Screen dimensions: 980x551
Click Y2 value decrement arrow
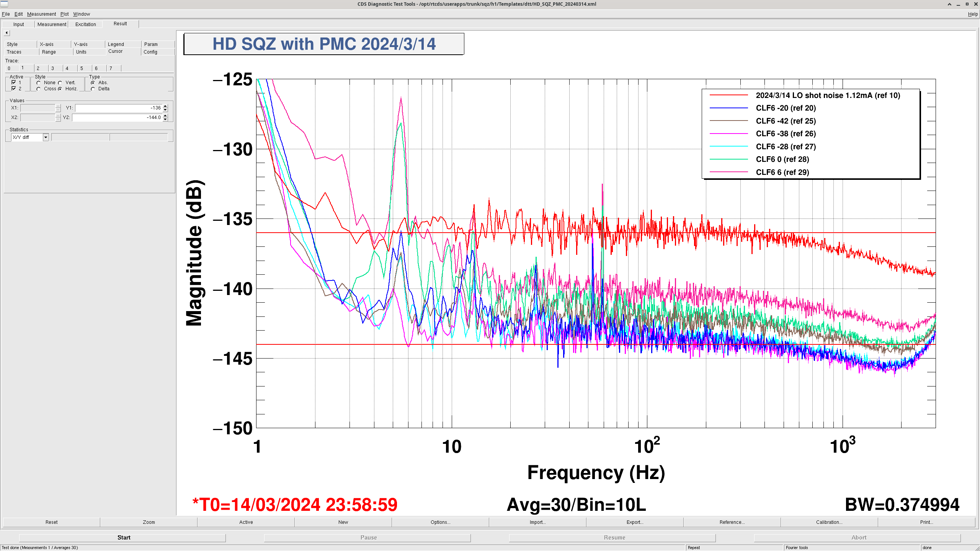165,119
